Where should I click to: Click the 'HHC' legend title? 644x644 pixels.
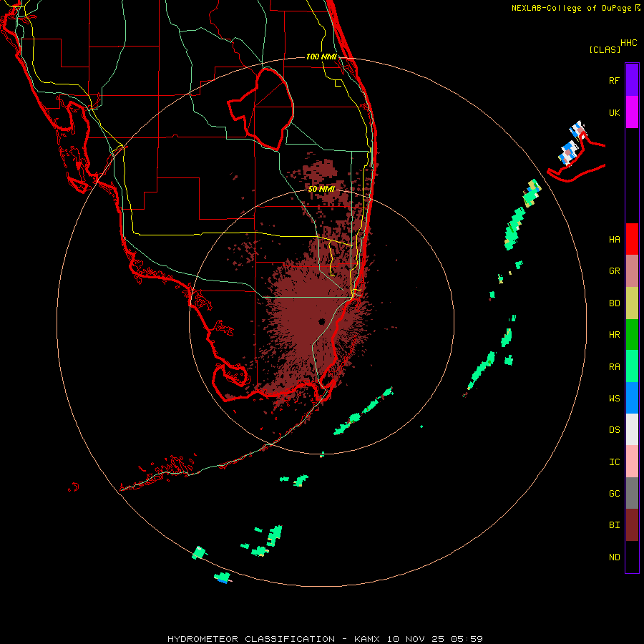pos(628,43)
